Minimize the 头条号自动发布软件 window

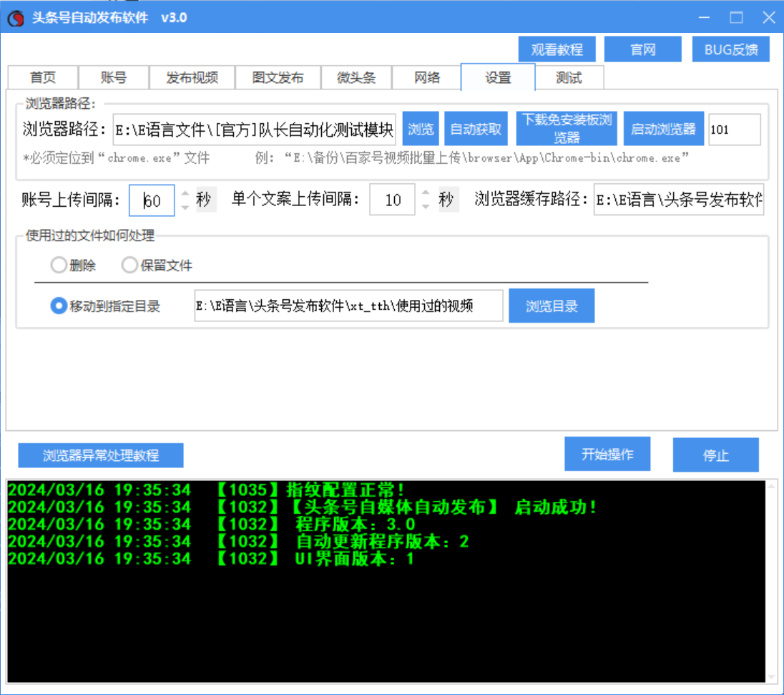coord(704,17)
